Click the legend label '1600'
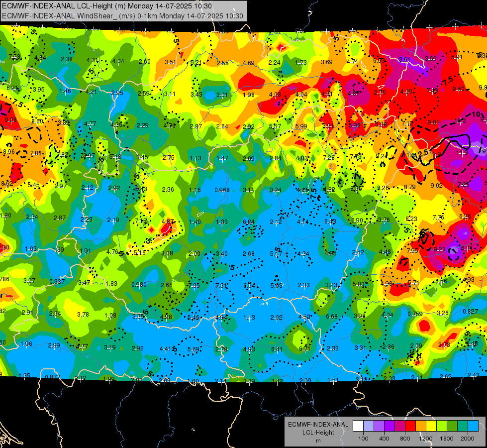 coord(446,439)
